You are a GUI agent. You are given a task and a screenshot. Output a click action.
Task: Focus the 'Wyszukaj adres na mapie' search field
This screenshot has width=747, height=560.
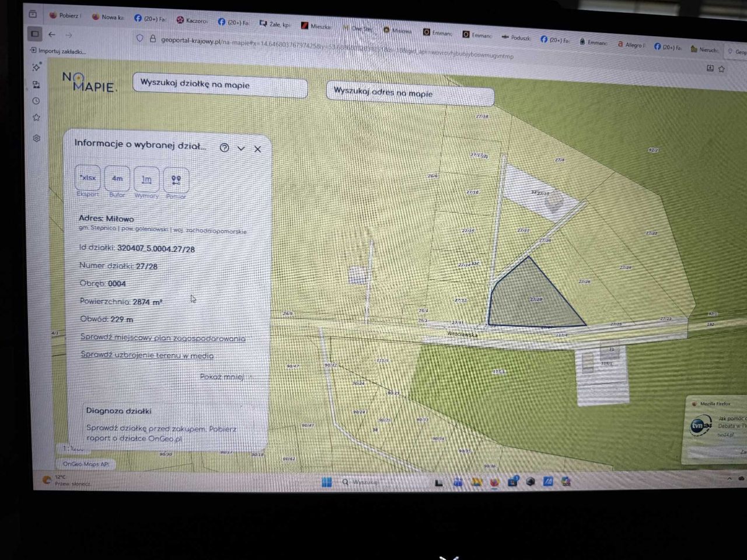410,94
